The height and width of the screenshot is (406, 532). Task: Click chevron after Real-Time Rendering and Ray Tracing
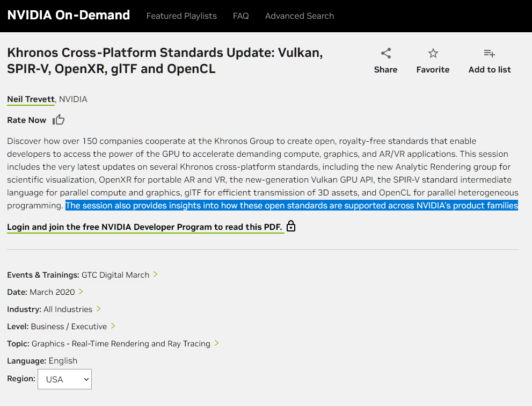coord(216,343)
